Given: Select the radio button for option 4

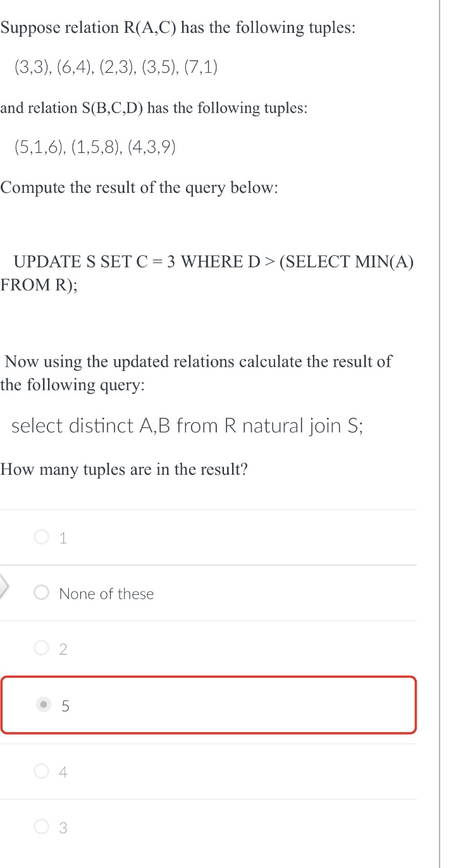Looking at the screenshot, I should (41, 771).
